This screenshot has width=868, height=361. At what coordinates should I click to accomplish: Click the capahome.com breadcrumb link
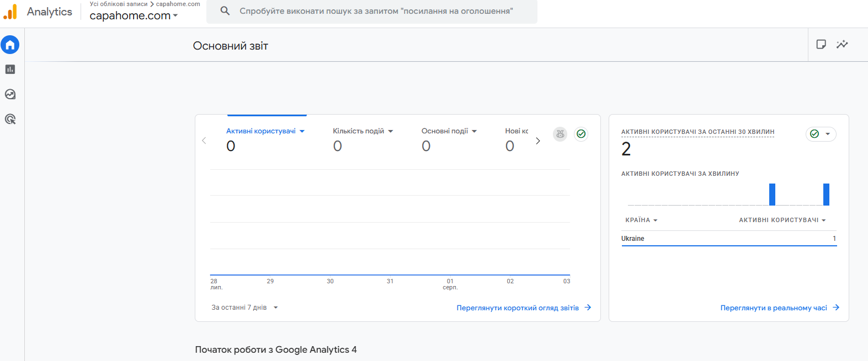click(178, 4)
